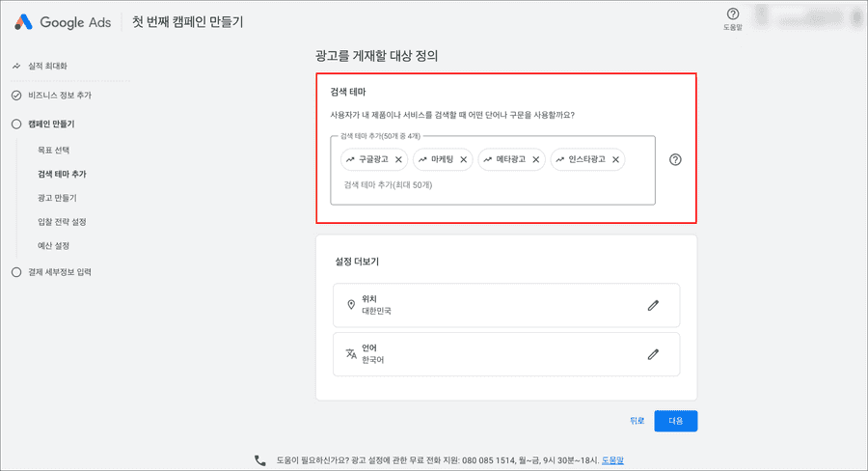Edit the 언어 language setting pencil

[x=653, y=354]
